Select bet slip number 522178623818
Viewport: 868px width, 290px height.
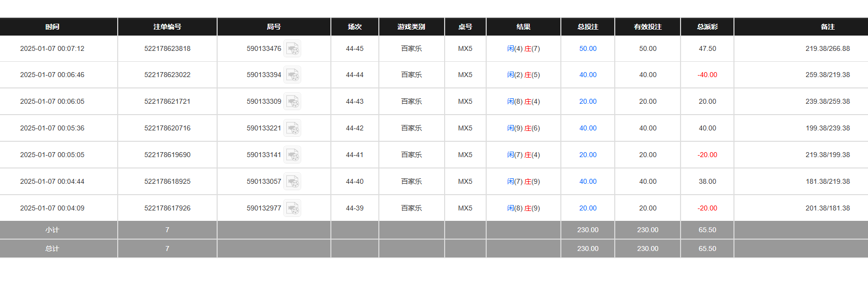[x=167, y=49]
